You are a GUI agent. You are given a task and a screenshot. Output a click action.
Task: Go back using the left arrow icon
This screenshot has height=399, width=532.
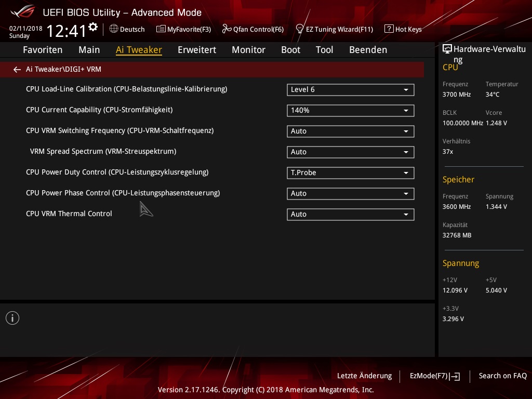coord(17,70)
